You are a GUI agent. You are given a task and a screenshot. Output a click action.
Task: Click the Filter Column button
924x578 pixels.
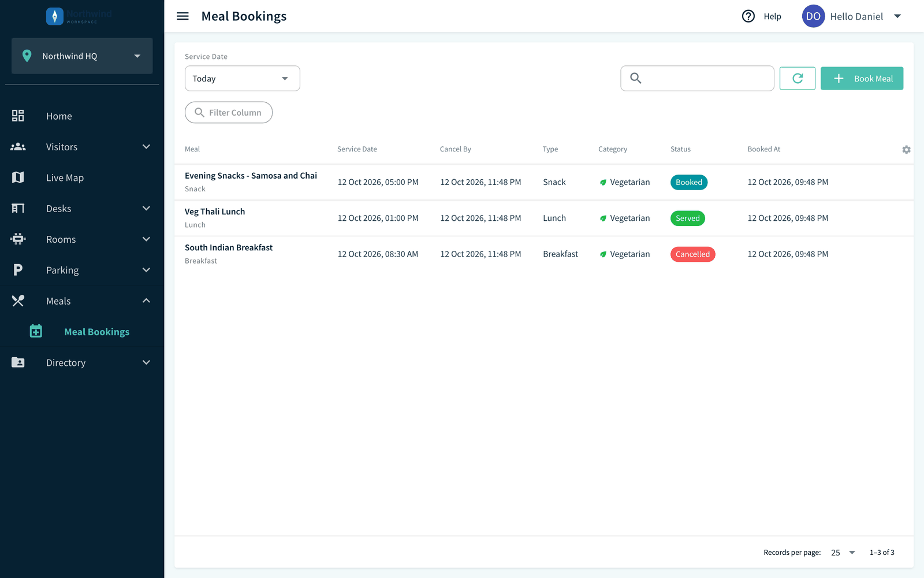(x=229, y=112)
